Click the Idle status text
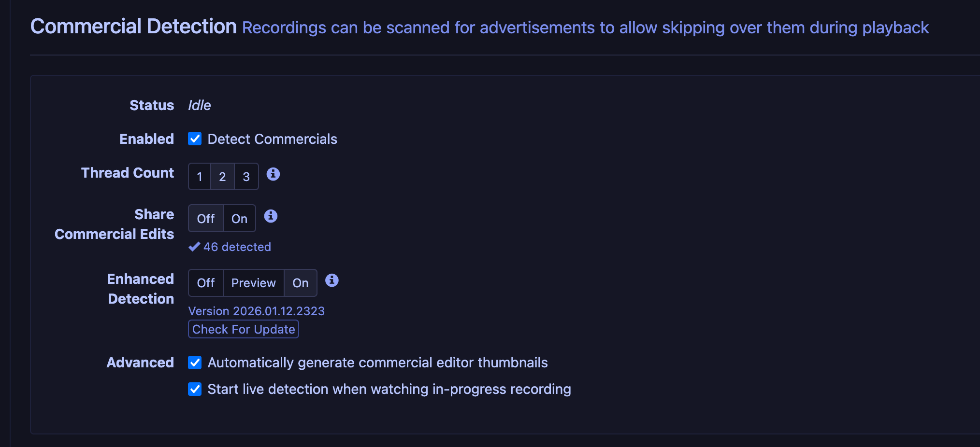 [199, 105]
